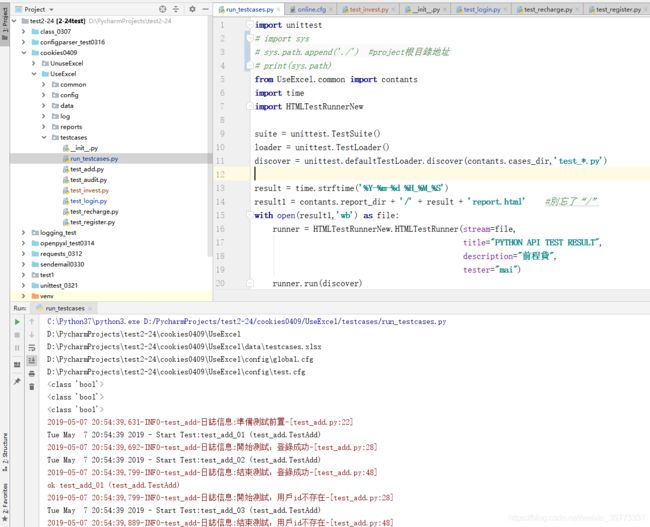This screenshot has height=527, width=650.
Task: Switch to test_register.py editor tab
Action: pos(615,9)
